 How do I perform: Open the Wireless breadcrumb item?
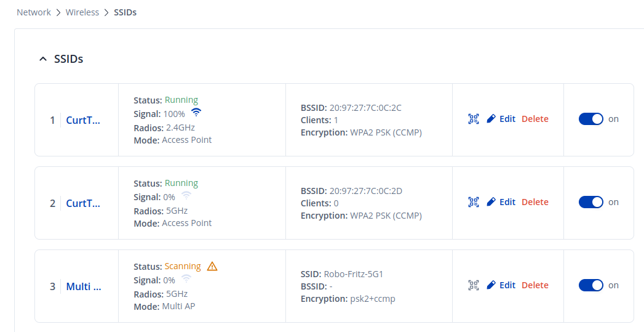[x=82, y=12]
